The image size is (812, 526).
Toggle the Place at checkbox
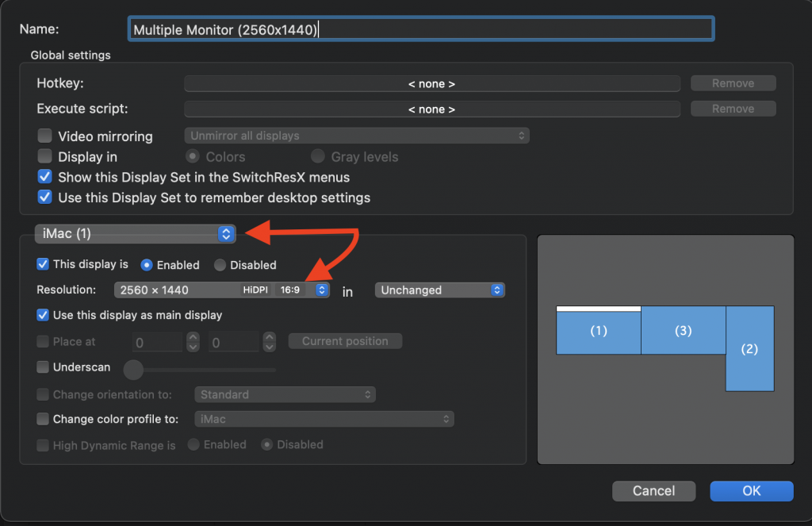tap(43, 341)
